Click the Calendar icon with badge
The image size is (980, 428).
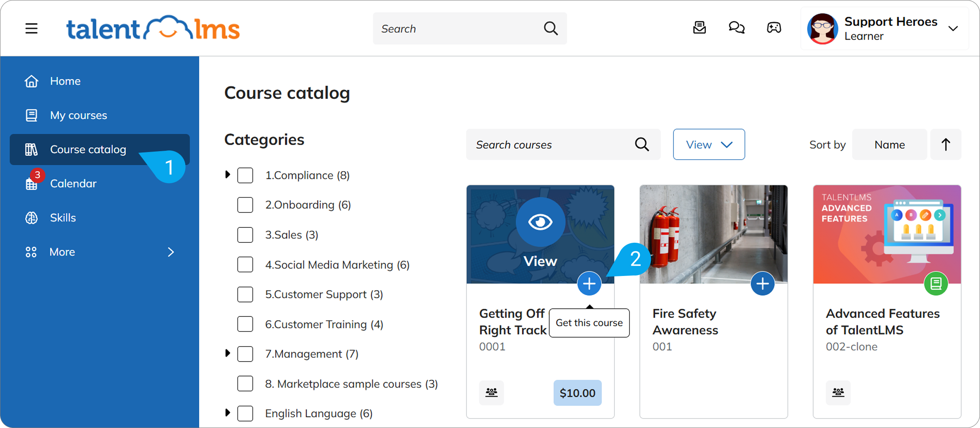tap(32, 184)
